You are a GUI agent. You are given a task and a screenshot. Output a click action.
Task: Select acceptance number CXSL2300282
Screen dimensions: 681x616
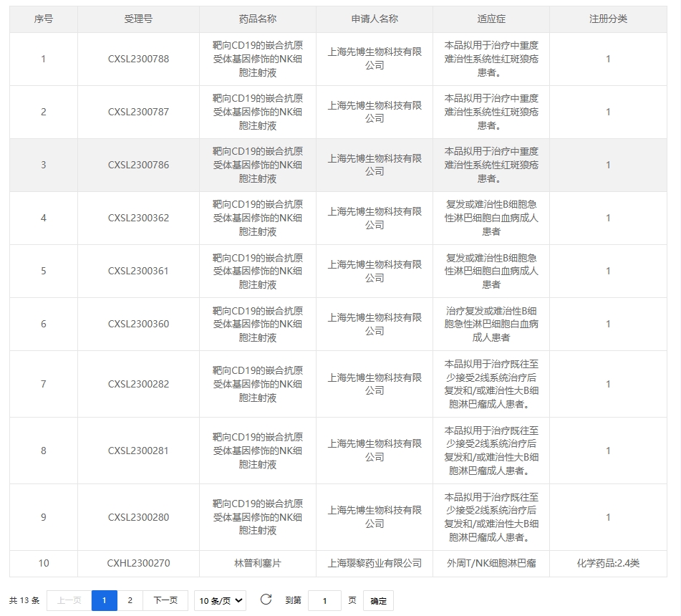point(138,384)
